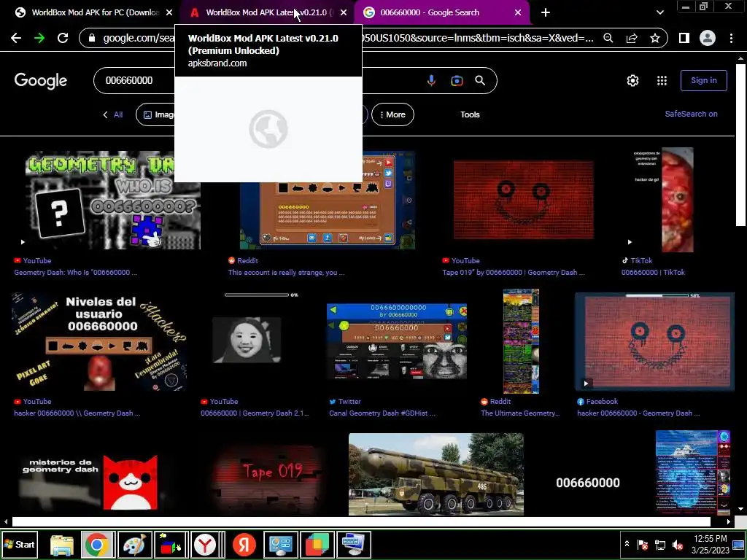Bookmark this page with star icon
The width and height of the screenshot is (747, 560).
[x=655, y=38]
